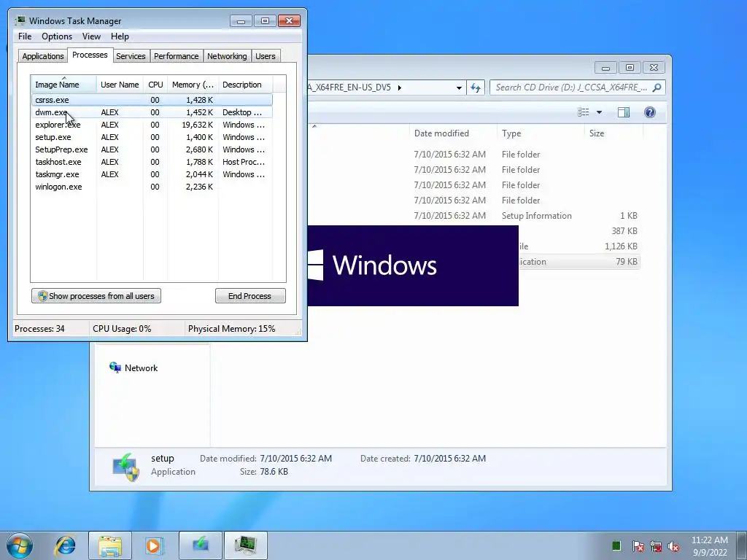
Task: Sort Explorer files by Type column
Action: tap(541, 133)
